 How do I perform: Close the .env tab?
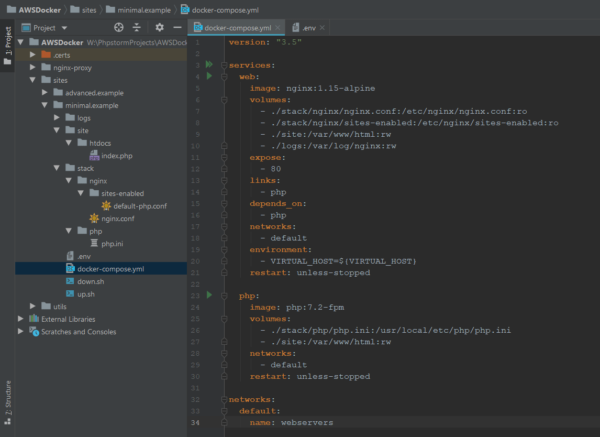pyautogui.click(x=322, y=28)
